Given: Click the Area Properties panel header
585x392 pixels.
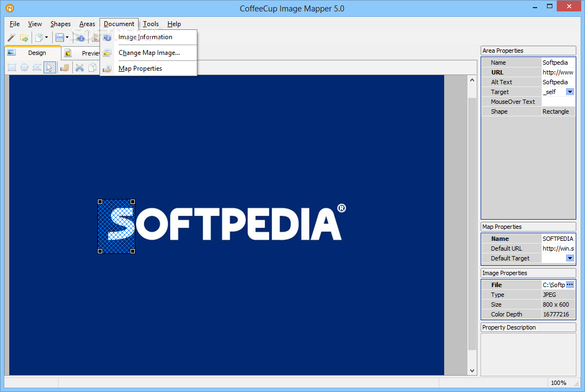Looking at the screenshot, I should (x=528, y=51).
